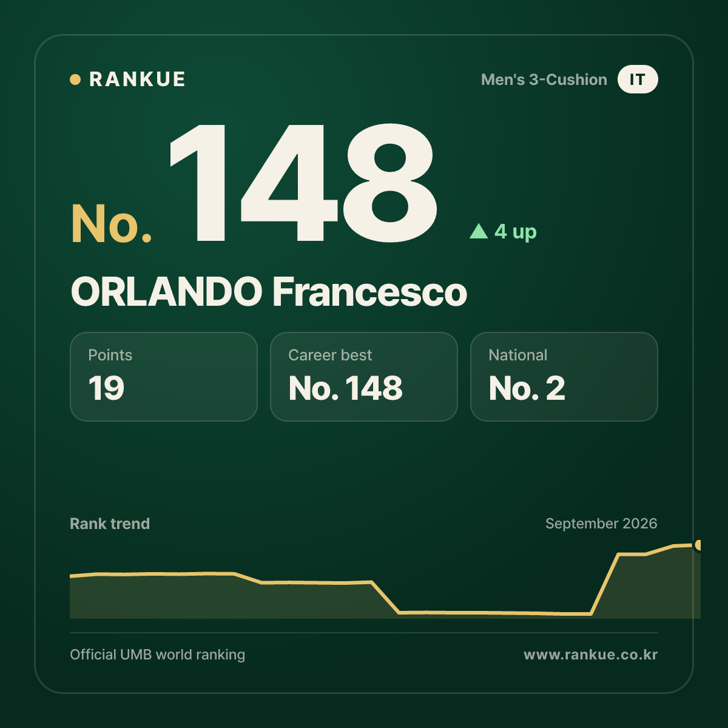The width and height of the screenshot is (728, 728).
Task: Click the Men's 3-Cushion label
Action: point(544,79)
